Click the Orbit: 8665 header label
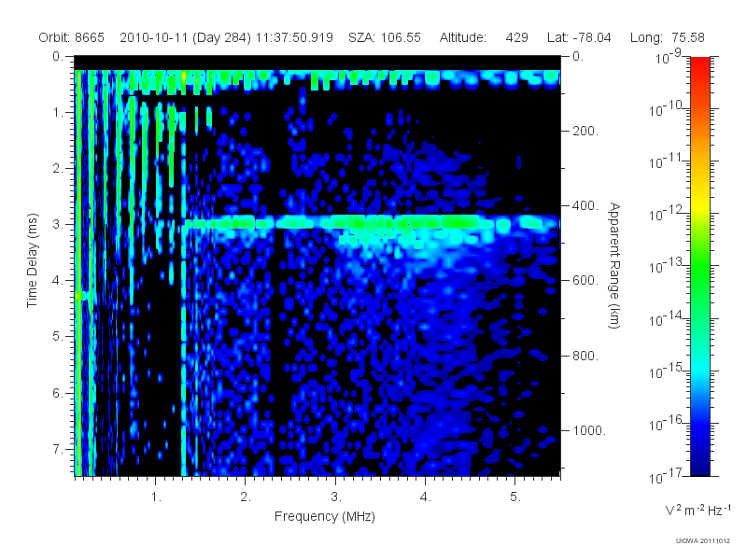Image resolution: width=747 pixels, height=560 pixels. [72, 37]
